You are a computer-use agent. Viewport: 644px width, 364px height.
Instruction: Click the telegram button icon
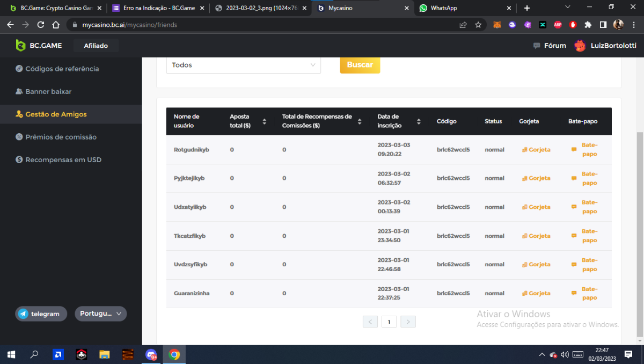click(x=23, y=314)
